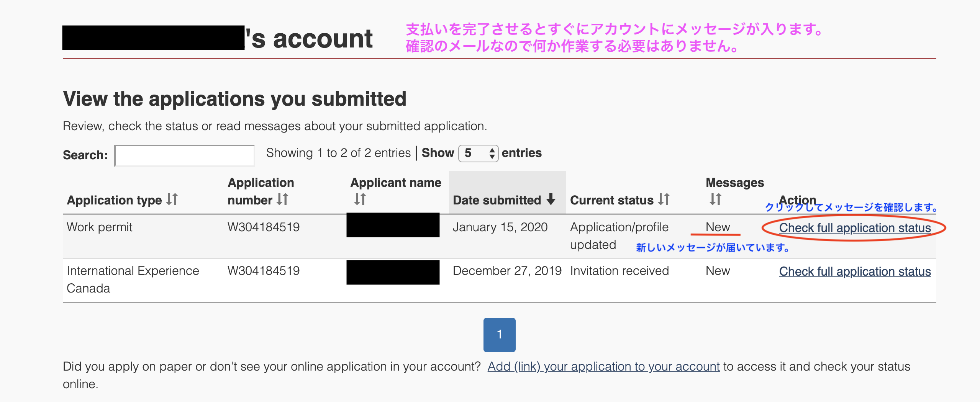Toggle the sort icon under Applicant name
Image resolution: width=980 pixels, height=402 pixels.
[360, 199]
